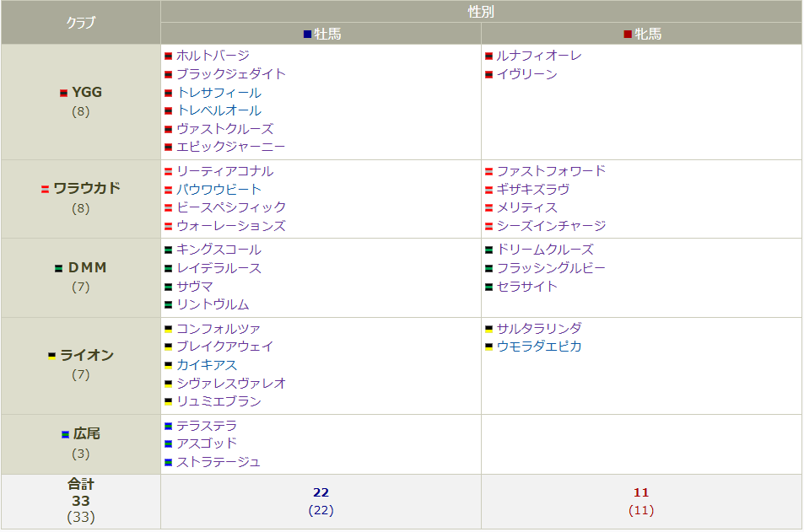Open the キングスコール horse link

[x=219, y=250]
